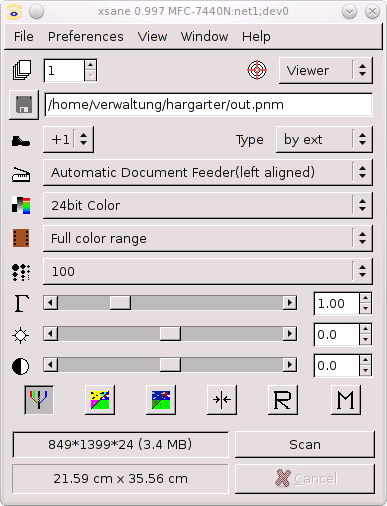
Task: Click the R restore enhancement button
Action: tap(283, 400)
